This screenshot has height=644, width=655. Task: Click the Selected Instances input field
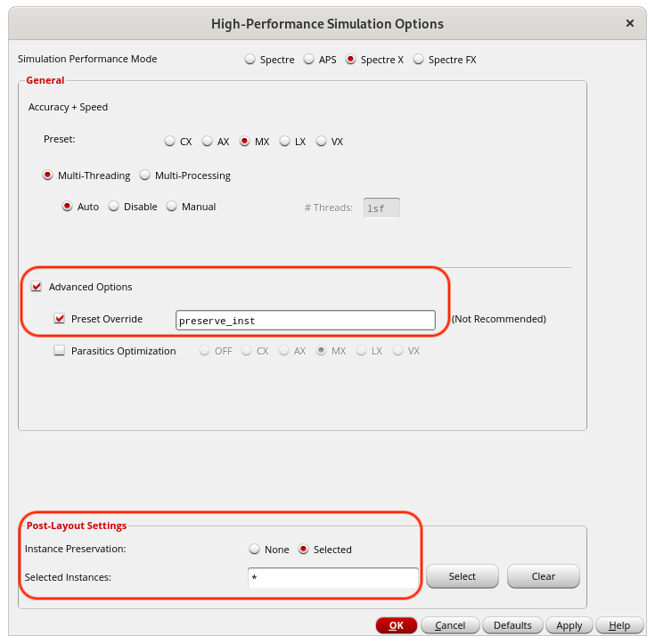[332, 578]
